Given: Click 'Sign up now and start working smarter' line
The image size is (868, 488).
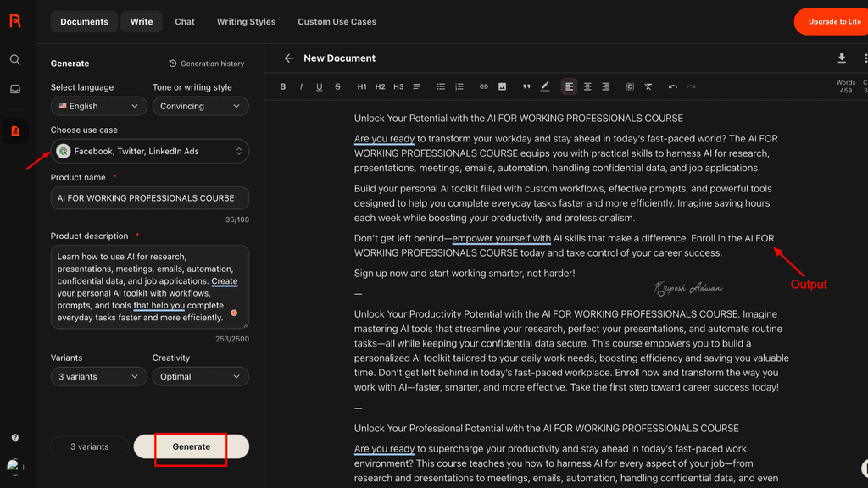Looking at the screenshot, I should click(x=465, y=274).
